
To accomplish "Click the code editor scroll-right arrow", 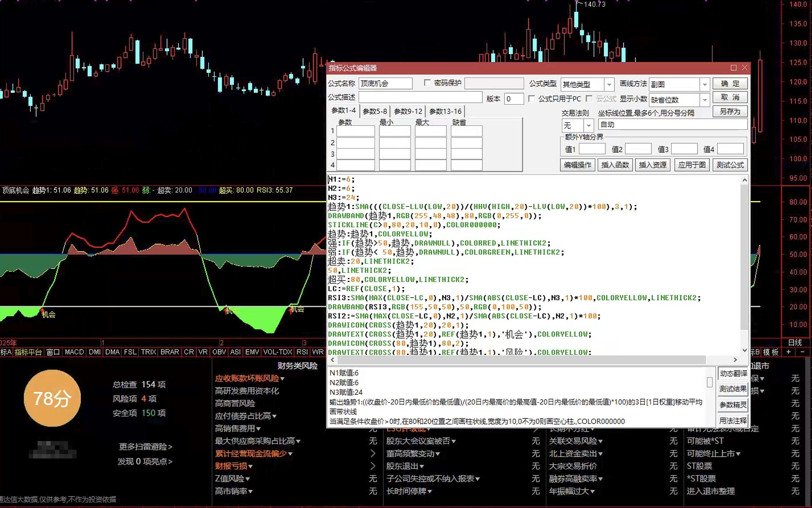I will tap(735, 360).
